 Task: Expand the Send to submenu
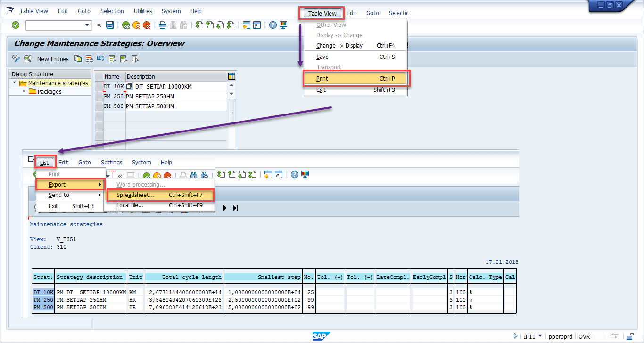pyautogui.click(x=70, y=195)
